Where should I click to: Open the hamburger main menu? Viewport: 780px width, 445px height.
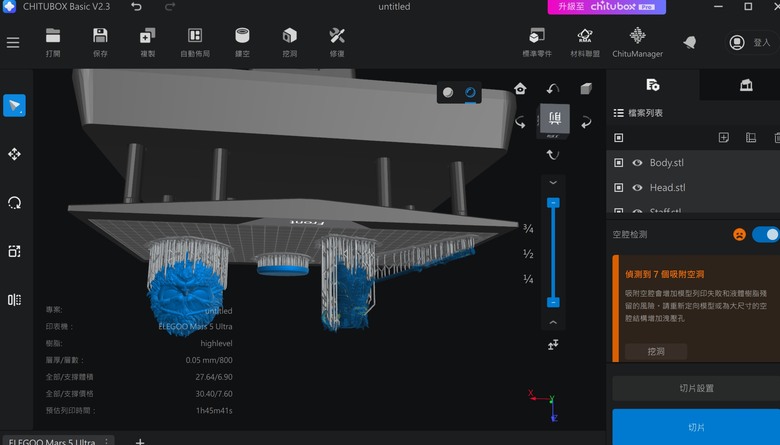coord(13,42)
